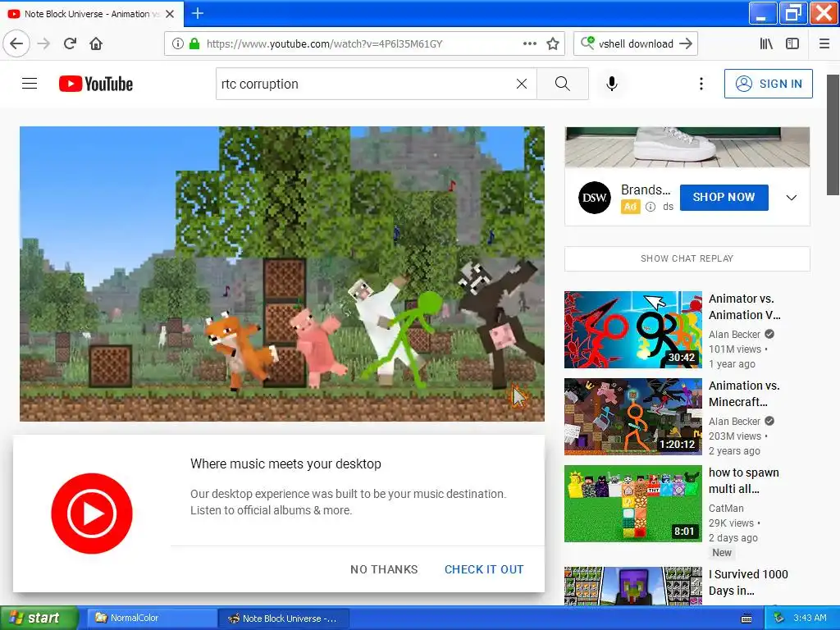
Task: Click the ad info icon beside Ad badge
Action: tap(651, 207)
